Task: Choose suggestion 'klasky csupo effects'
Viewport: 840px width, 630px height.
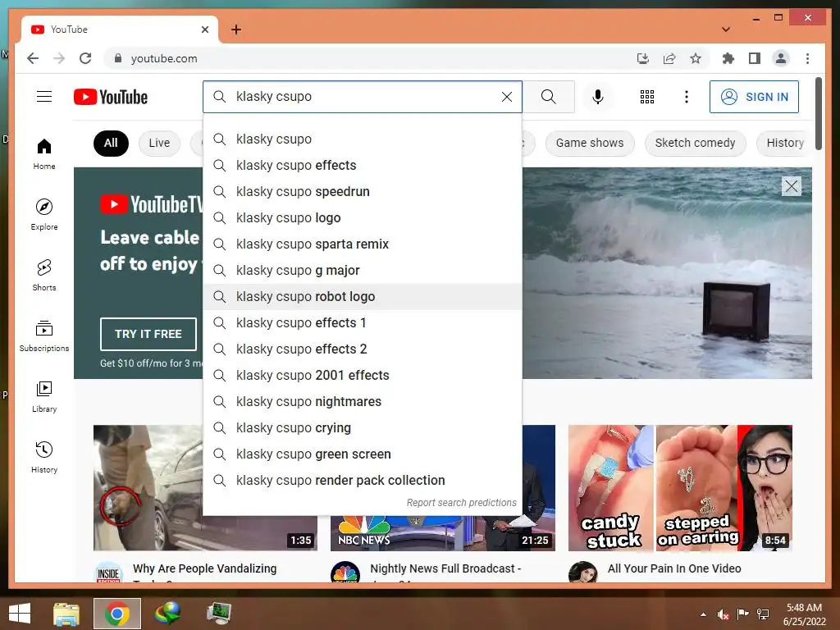Action: 362,166
